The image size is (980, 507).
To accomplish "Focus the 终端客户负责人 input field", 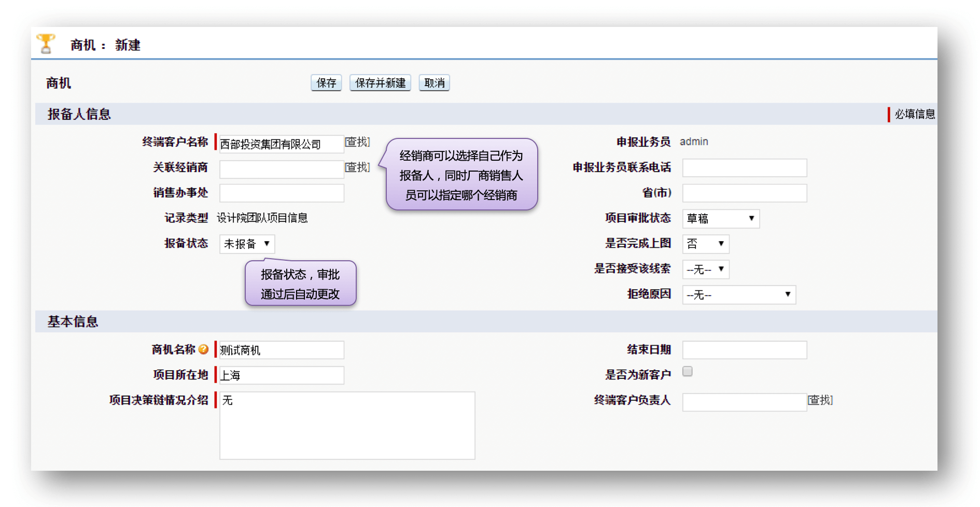I will 745,402.
